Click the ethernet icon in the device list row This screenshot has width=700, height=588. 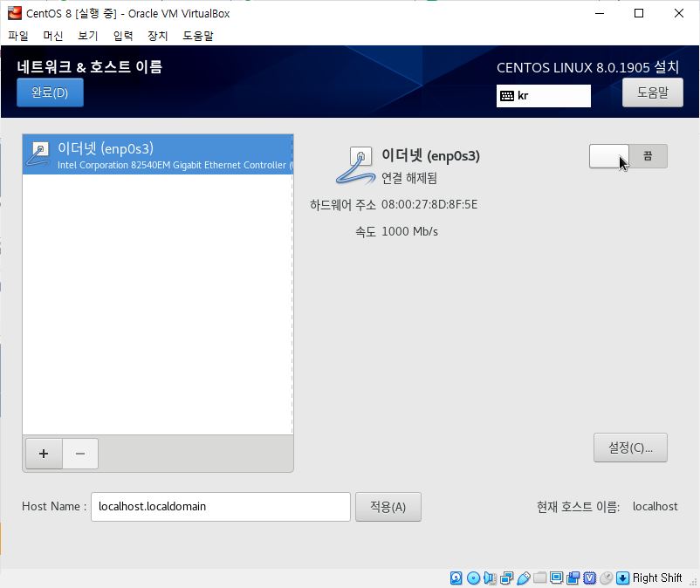38,153
